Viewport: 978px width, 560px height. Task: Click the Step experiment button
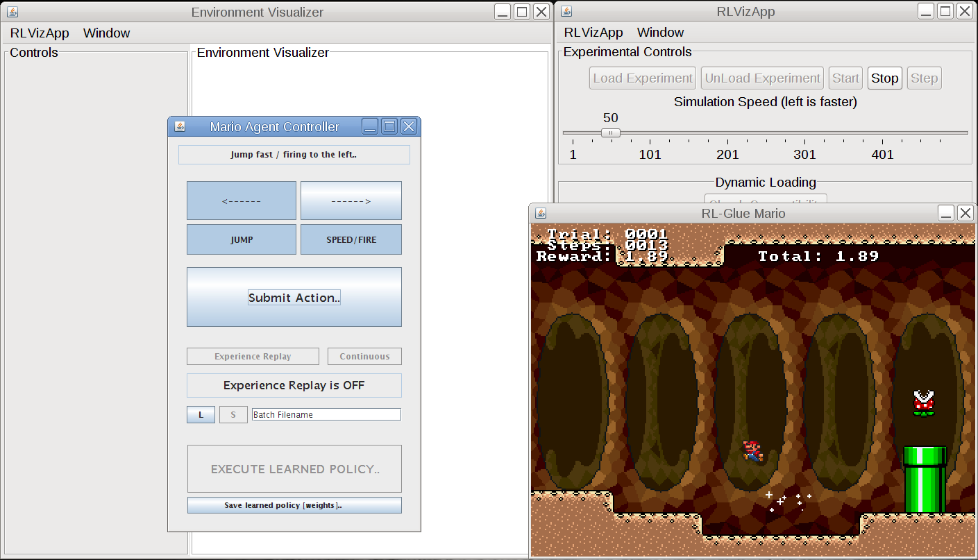pyautogui.click(x=924, y=78)
